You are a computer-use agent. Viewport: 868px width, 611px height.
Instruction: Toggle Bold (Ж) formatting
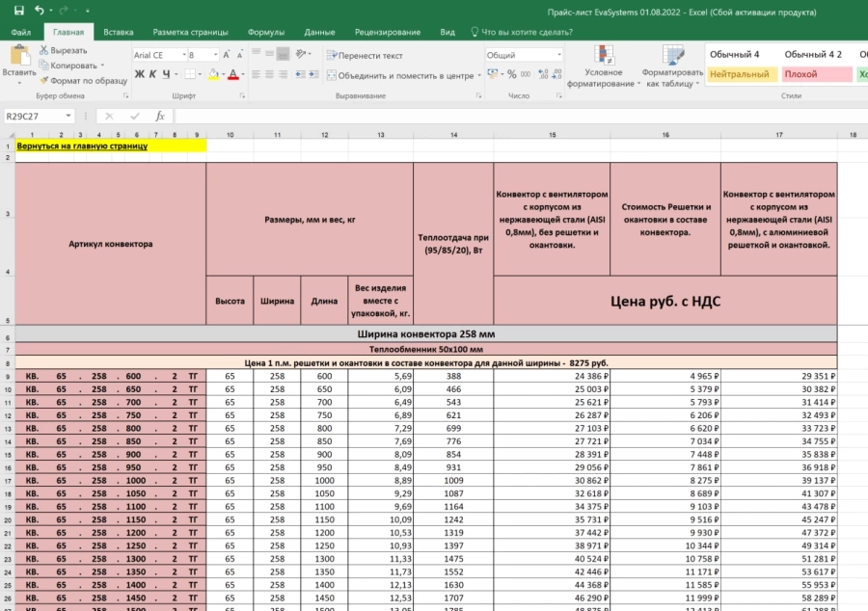(140, 74)
